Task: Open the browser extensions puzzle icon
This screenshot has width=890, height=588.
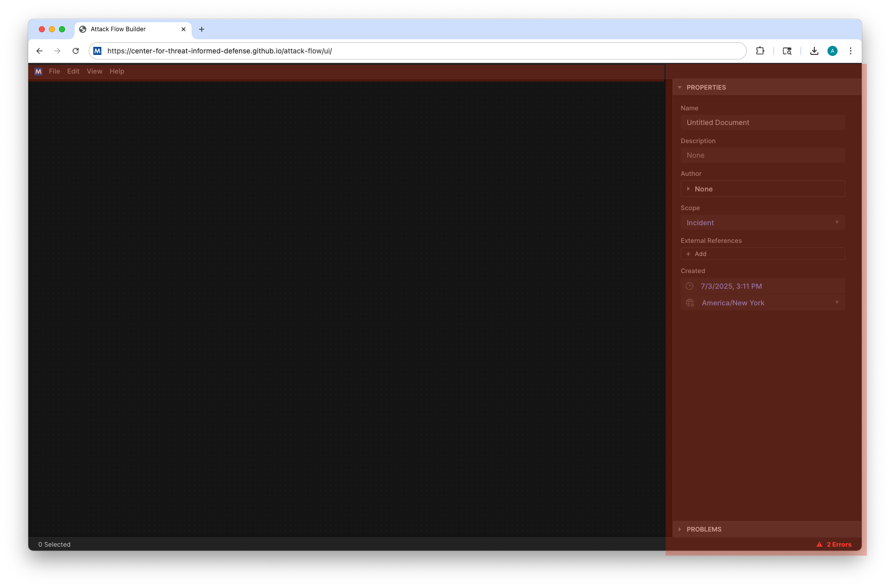Action: tap(760, 51)
